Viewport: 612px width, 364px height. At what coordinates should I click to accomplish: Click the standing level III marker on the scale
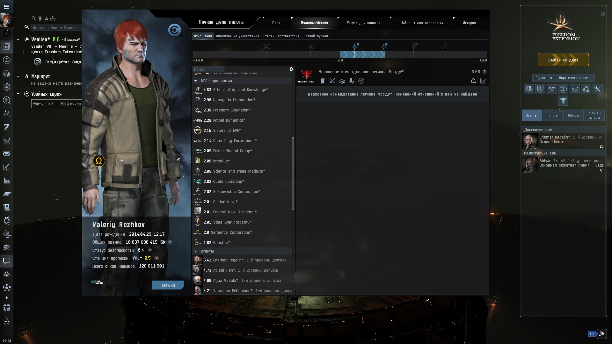click(384, 47)
